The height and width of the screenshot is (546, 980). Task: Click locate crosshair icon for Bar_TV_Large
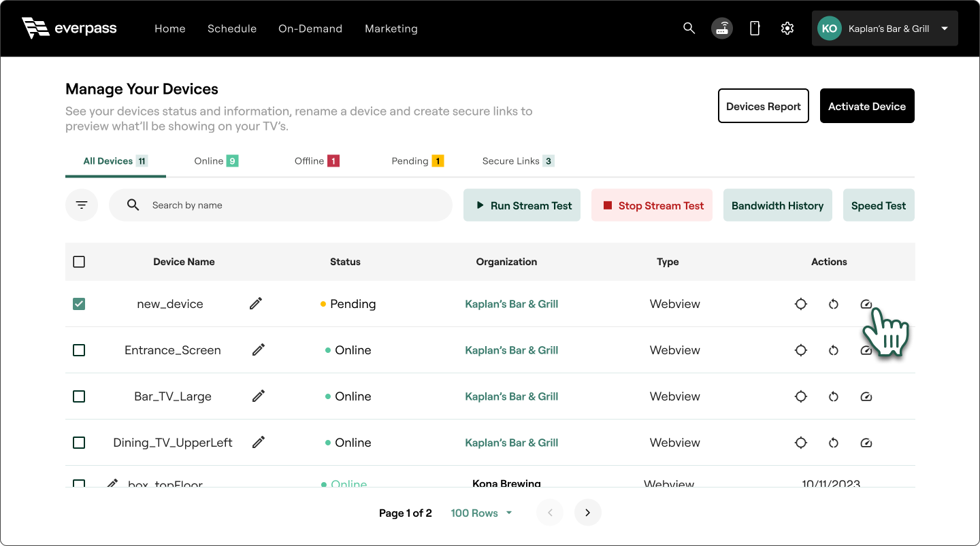tap(801, 396)
